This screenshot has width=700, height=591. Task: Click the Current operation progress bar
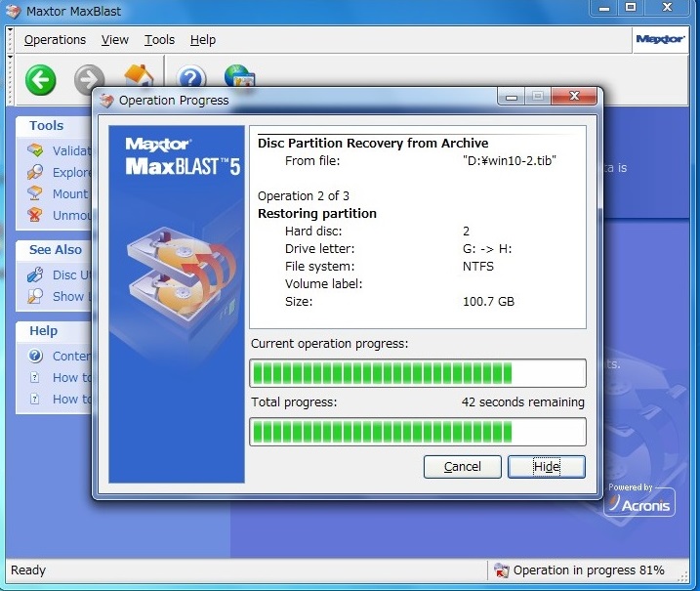[x=418, y=373]
